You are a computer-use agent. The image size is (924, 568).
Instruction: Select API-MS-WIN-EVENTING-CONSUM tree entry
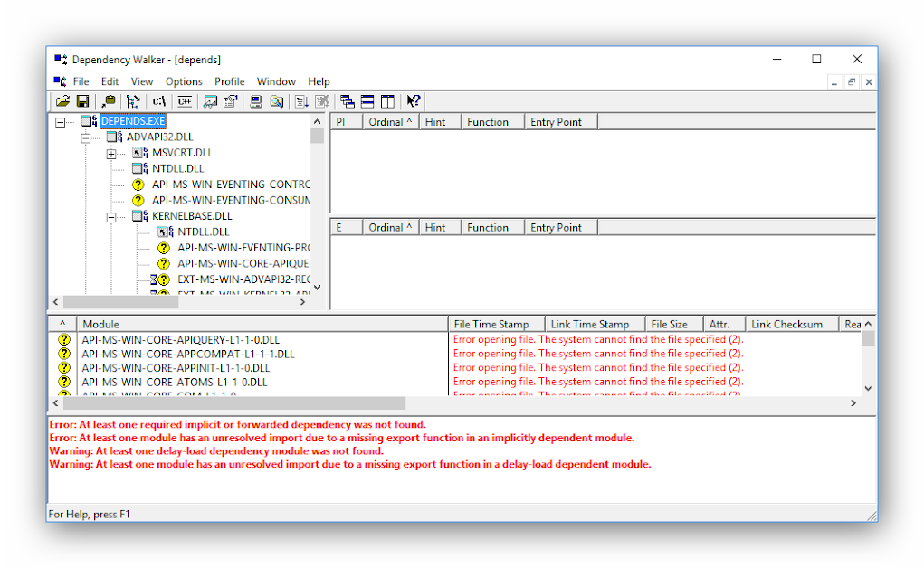coord(231,200)
